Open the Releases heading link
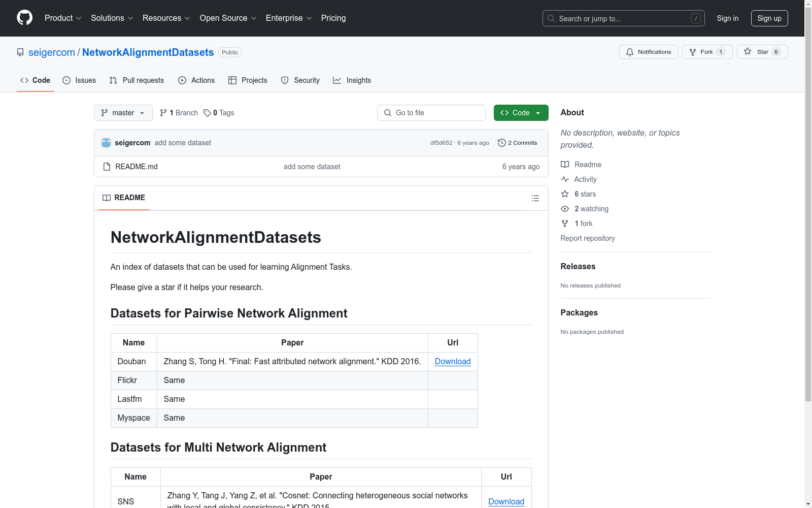The width and height of the screenshot is (812, 508). point(578,266)
